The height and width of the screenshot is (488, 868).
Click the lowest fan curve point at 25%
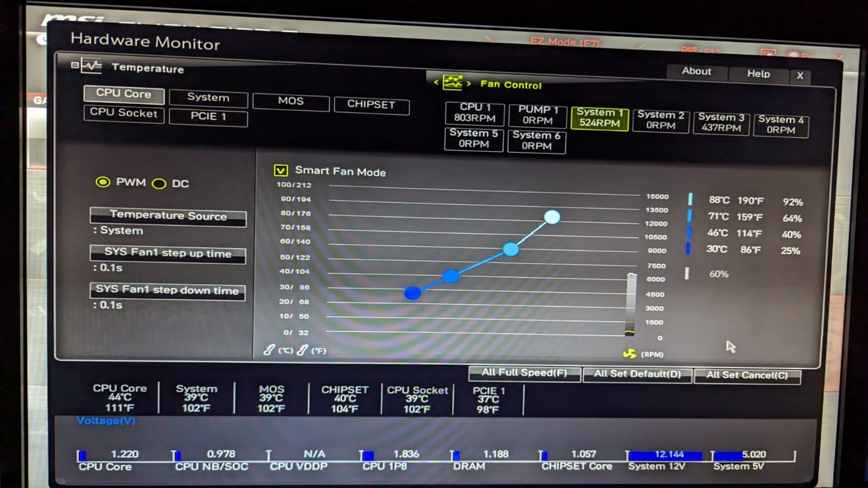(x=412, y=293)
